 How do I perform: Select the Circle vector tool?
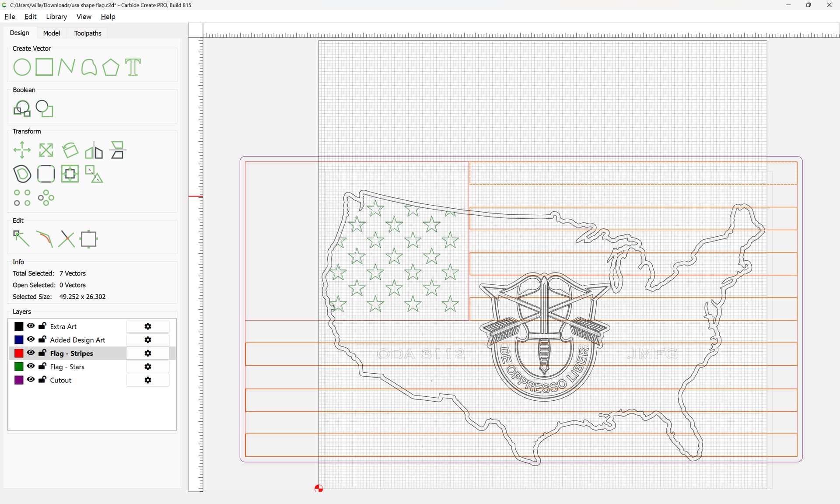click(22, 67)
